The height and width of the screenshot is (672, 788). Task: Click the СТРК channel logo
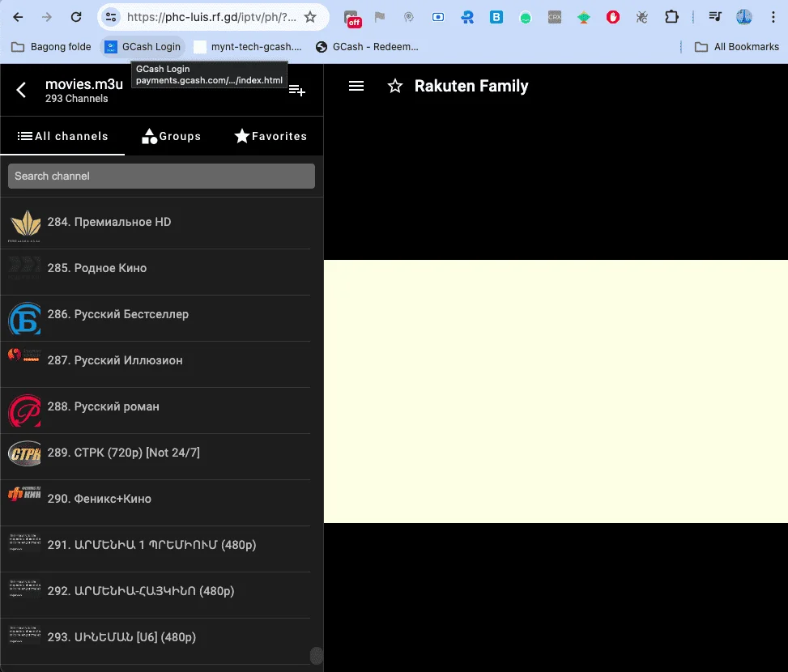[24, 453]
